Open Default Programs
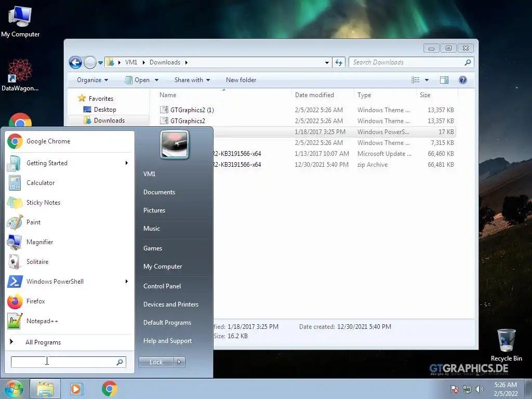The height and width of the screenshot is (399, 532). click(x=167, y=323)
